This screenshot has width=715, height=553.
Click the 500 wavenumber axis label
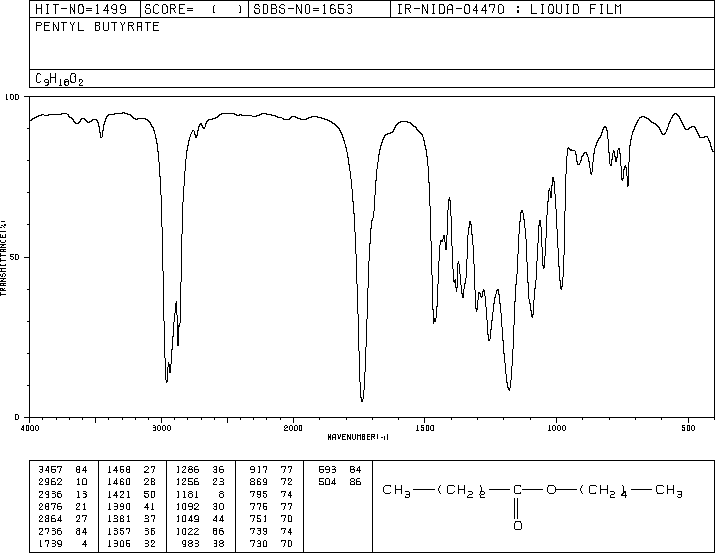[688, 428]
